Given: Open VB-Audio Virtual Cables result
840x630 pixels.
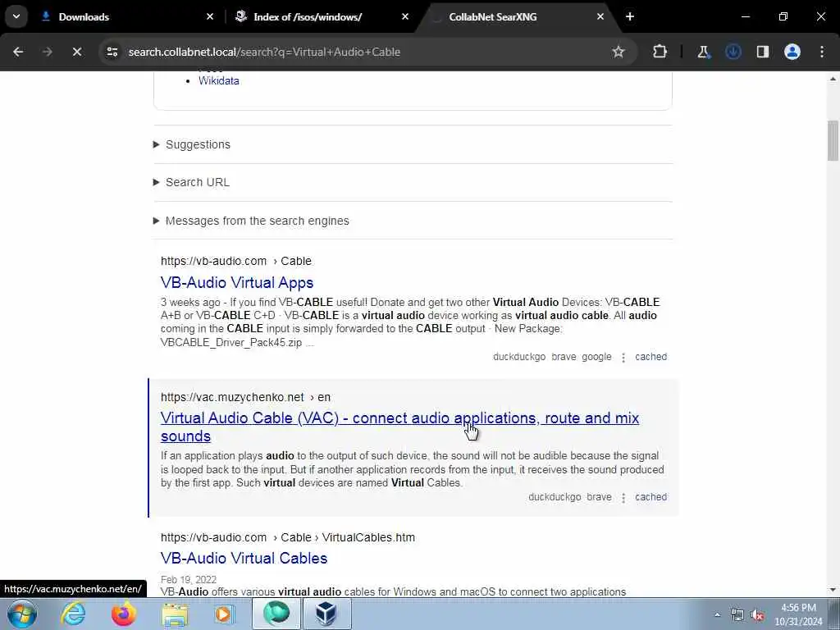Looking at the screenshot, I should (x=244, y=558).
